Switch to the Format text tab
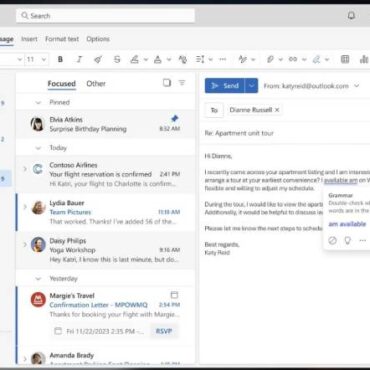 62,39
